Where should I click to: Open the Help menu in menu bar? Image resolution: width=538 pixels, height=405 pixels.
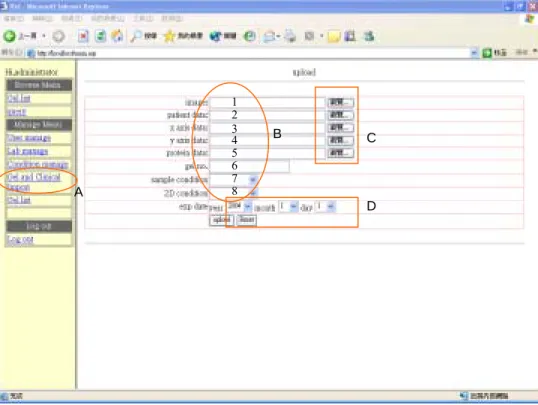point(172,18)
